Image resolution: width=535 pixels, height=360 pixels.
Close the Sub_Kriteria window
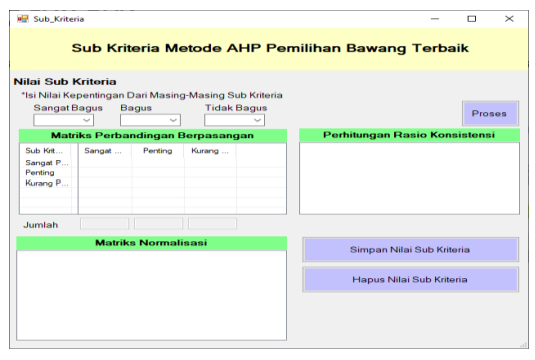509,19
